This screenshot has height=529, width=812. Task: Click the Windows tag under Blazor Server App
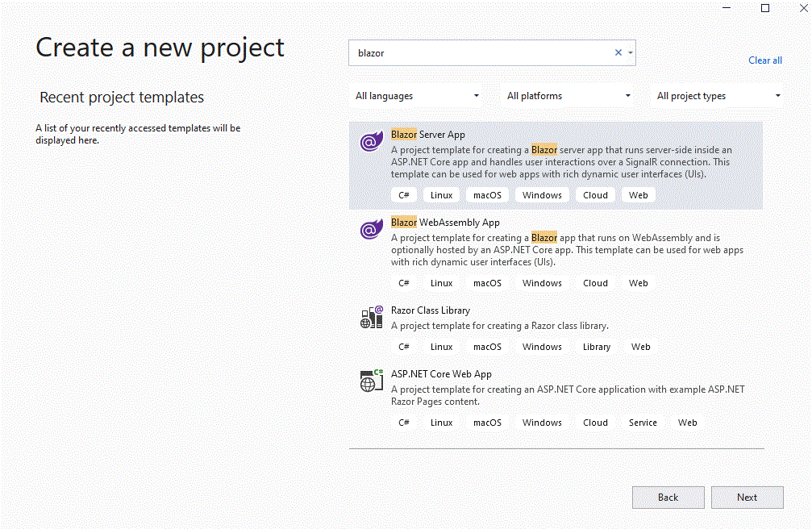pos(542,195)
